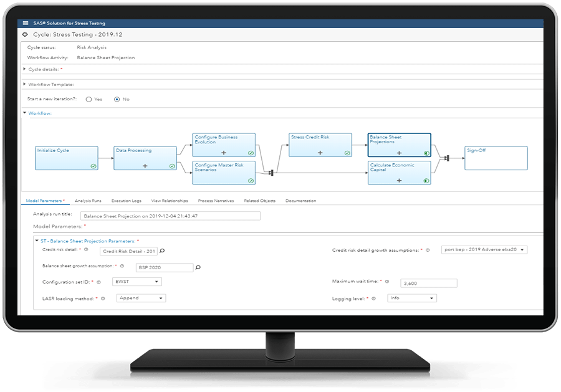Screen dimensions: 561x392
Task: Click the Data Processing completed checkmark
Action: 172,166
